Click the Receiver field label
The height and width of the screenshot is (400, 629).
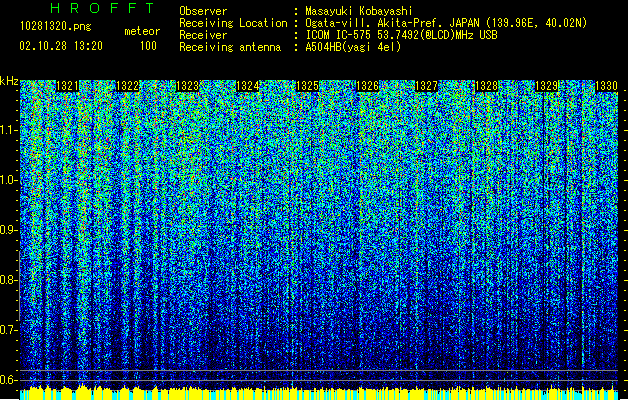[x=203, y=35]
